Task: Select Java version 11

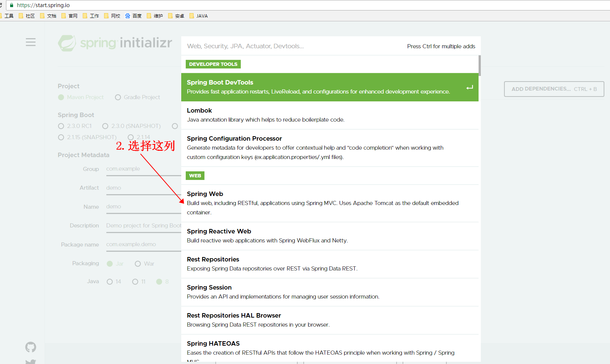Action: [x=135, y=281]
